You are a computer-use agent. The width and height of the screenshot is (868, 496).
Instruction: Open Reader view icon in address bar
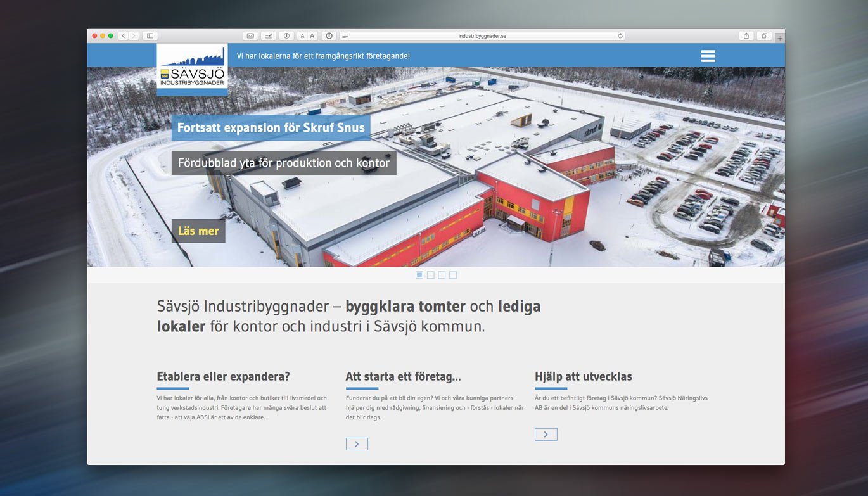click(x=346, y=36)
